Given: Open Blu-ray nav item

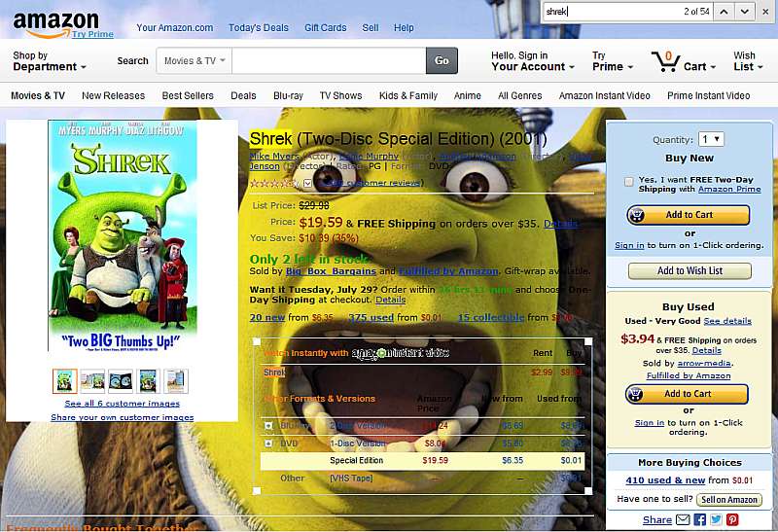Looking at the screenshot, I should pos(288,95).
